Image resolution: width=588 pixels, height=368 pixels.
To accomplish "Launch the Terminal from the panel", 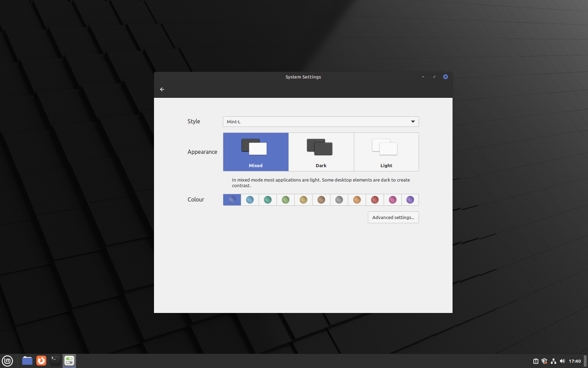I will (55, 361).
